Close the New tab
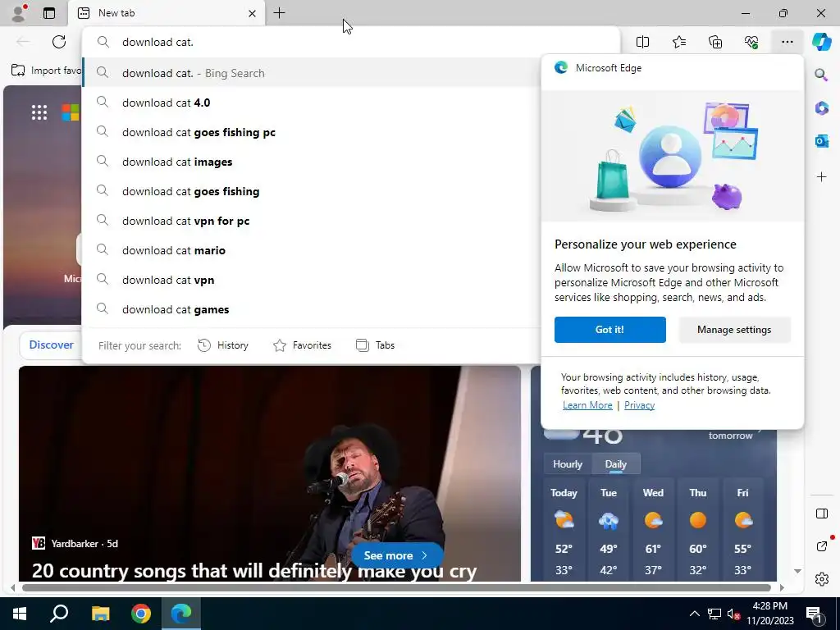Viewport: 840px width, 630px height. [x=252, y=13]
